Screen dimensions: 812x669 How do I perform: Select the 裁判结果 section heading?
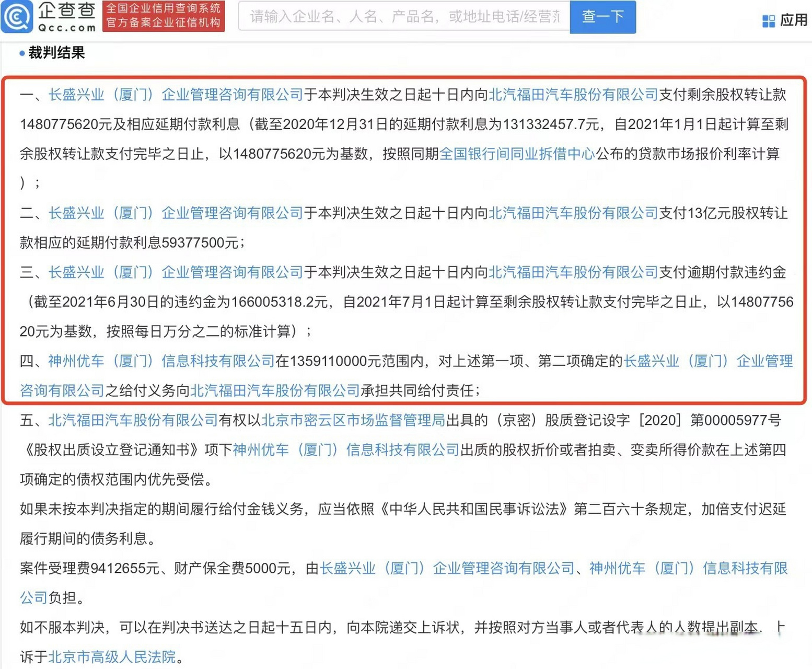pyautogui.click(x=57, y=53)
